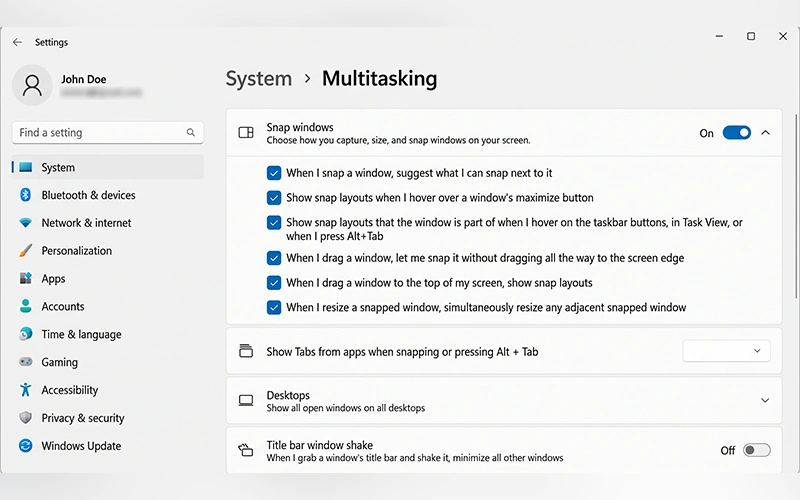The image size is (800, 500).
Task: Click the Network Wi-Fi icon in sidebar
Action: coord(26,223)
